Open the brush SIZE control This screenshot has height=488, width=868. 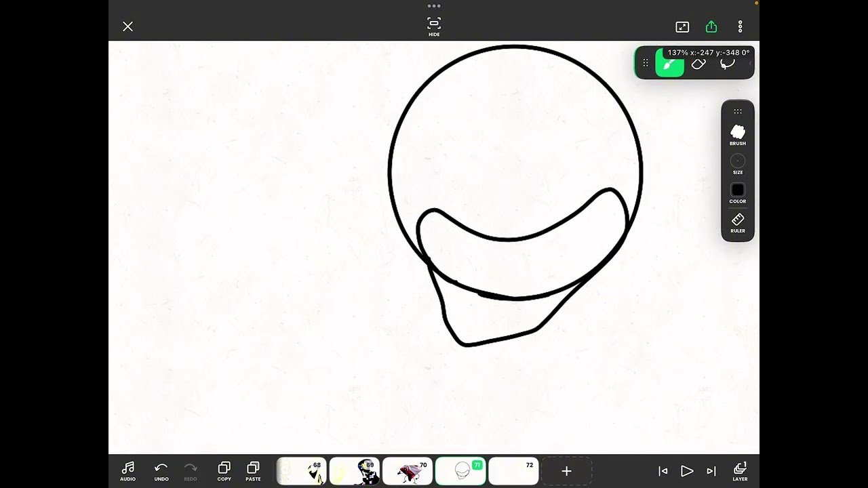[x=738, y=164]
